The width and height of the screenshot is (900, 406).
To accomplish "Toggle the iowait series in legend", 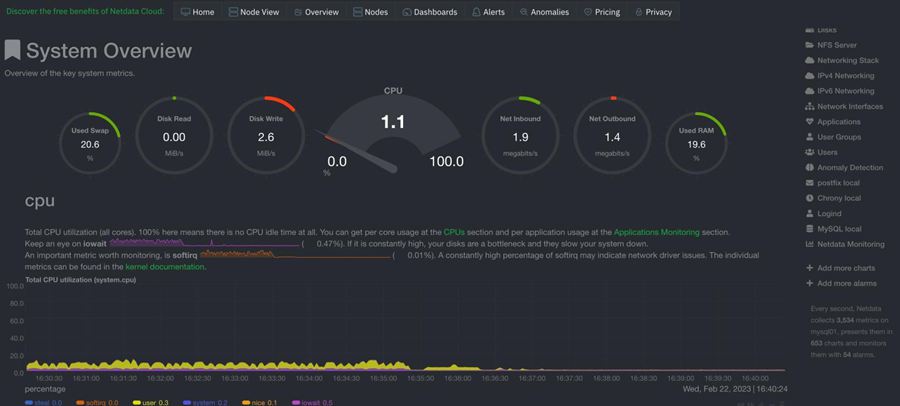I will pos(307,402).
